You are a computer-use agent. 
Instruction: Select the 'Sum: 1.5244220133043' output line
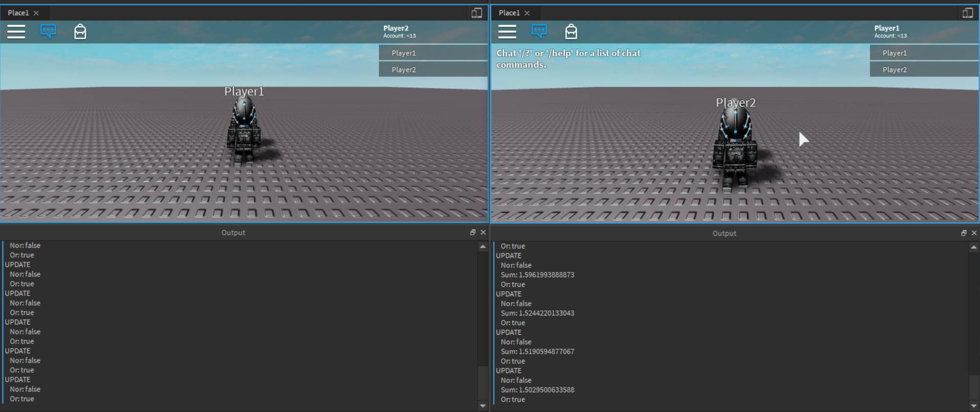point(538,313)
